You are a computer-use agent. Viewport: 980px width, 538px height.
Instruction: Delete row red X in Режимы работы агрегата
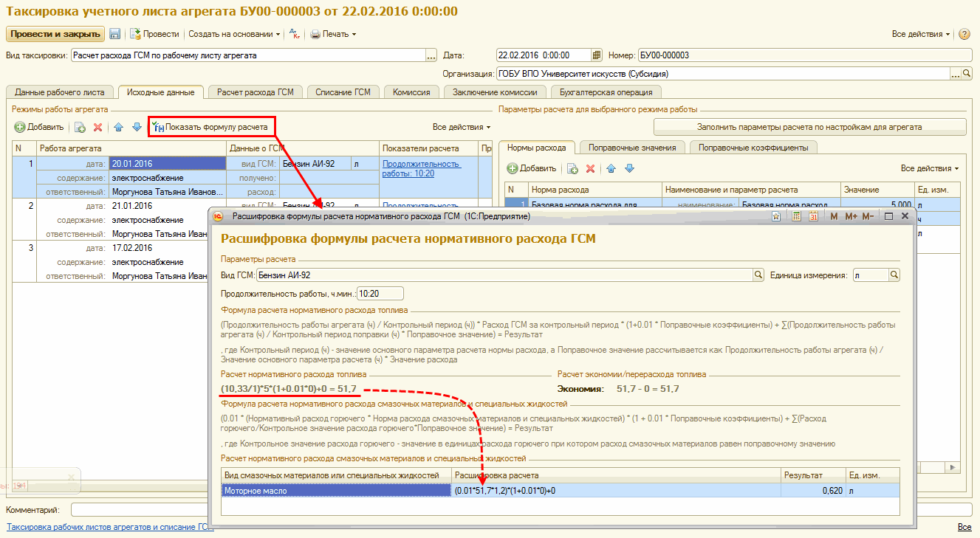click(x=97, y=127)
